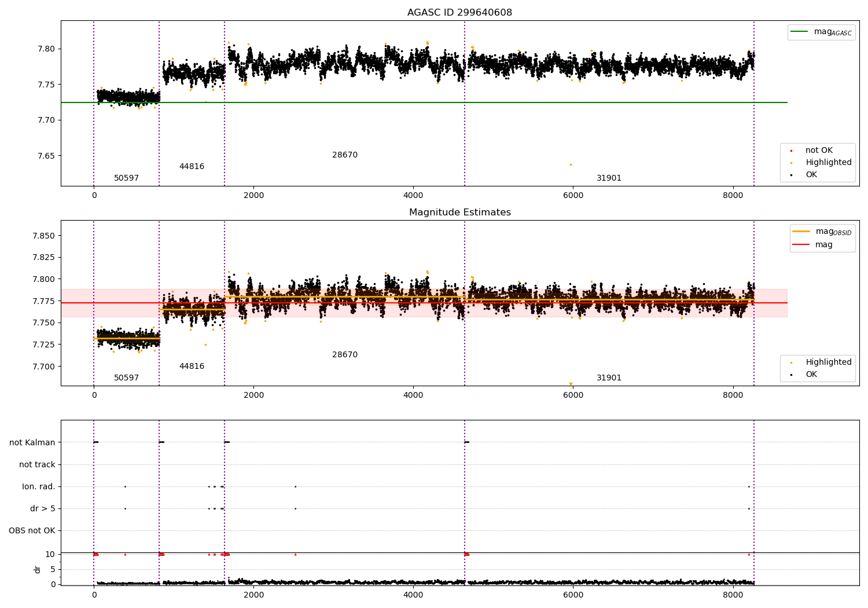
Task: Click the y-axis tick 10 on the dr plot
Action: pyautogui.click(x=50, y=554)
